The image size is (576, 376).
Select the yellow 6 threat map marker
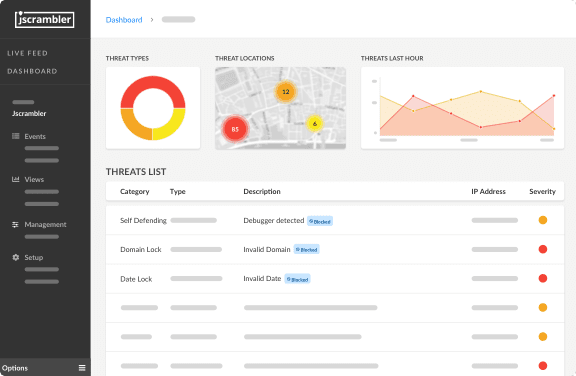pyautogui.click(x=314, y=124)
